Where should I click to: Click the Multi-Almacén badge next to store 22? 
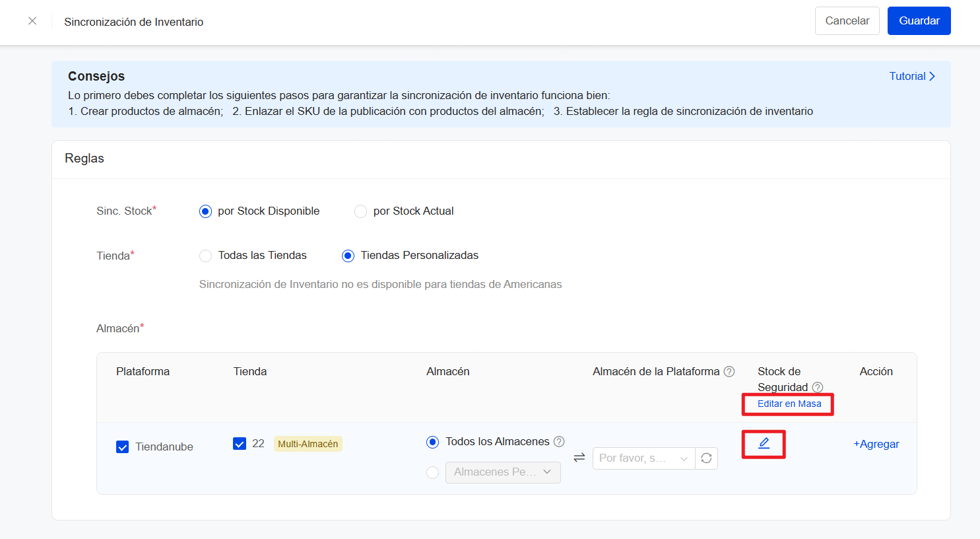pos(308,444)
